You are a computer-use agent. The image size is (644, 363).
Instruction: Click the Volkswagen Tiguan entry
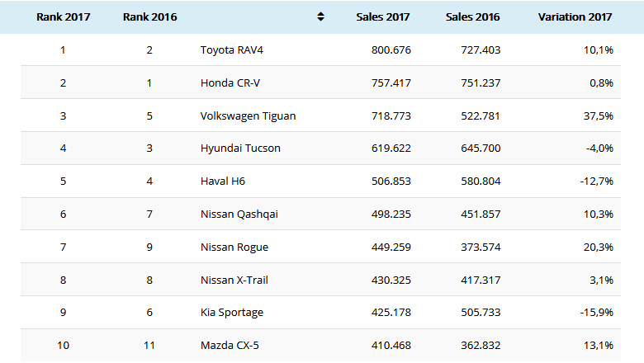pos(248,116)
